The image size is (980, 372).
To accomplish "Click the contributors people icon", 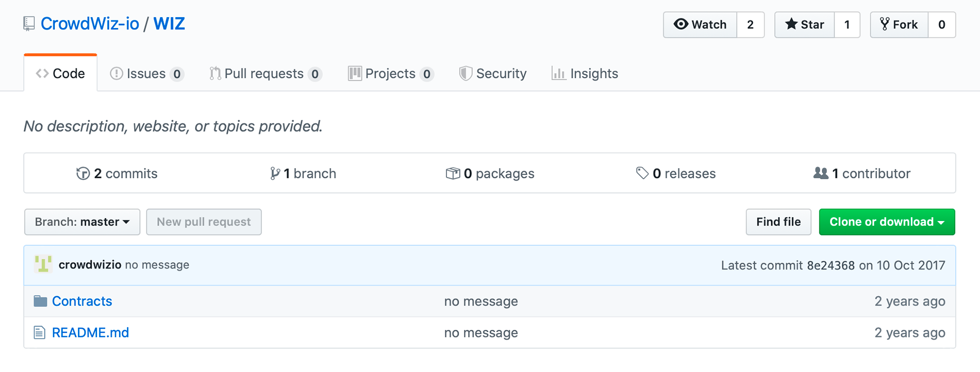I will pyautogui.click(x=821, y=173).
